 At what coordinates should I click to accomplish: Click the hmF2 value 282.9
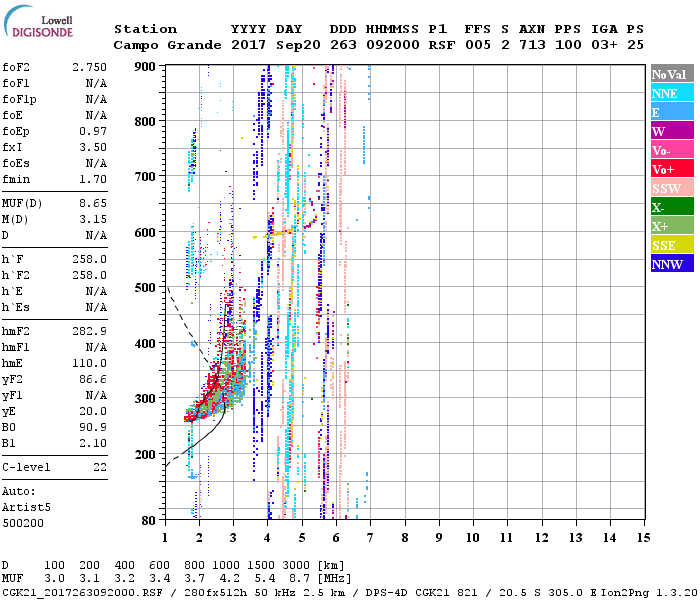tap(89, 331)
